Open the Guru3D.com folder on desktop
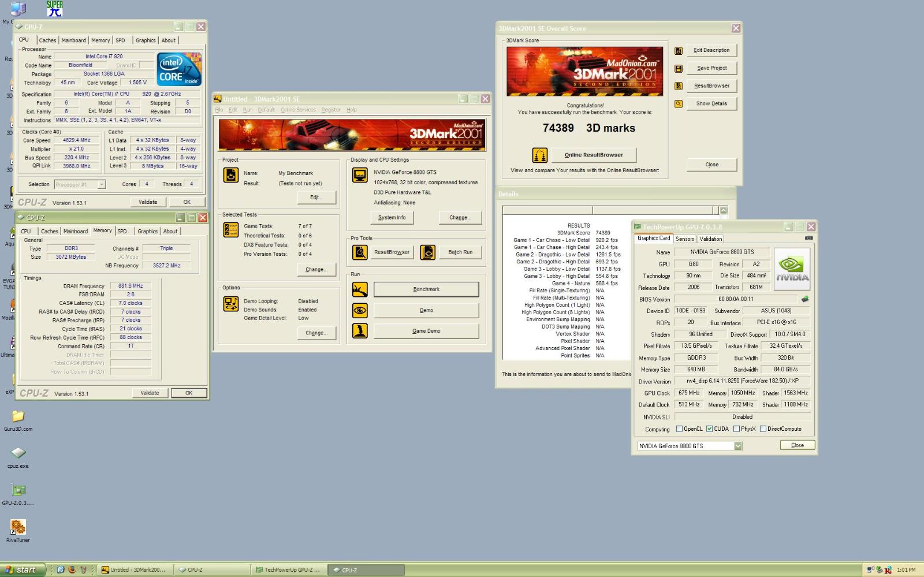The height and width of the screenshot is (577, 924). coord(18,416)
